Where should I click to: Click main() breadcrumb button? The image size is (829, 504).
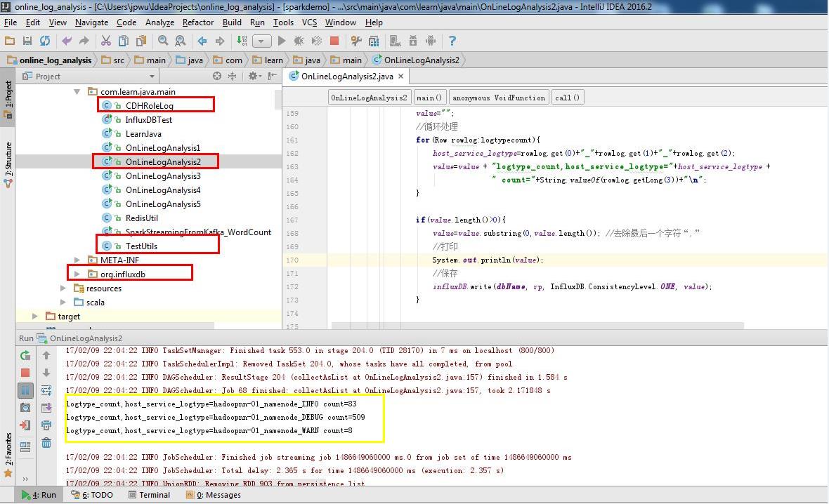click(429, 97)
